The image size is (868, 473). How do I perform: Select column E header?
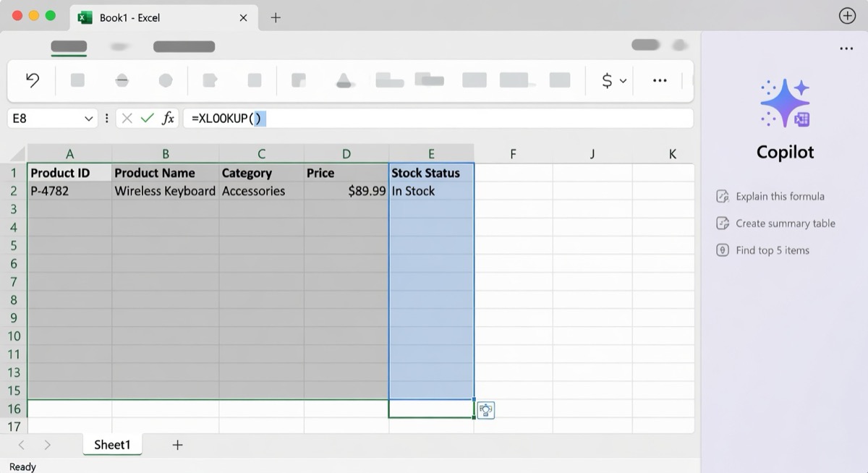[x=431, y=153]
